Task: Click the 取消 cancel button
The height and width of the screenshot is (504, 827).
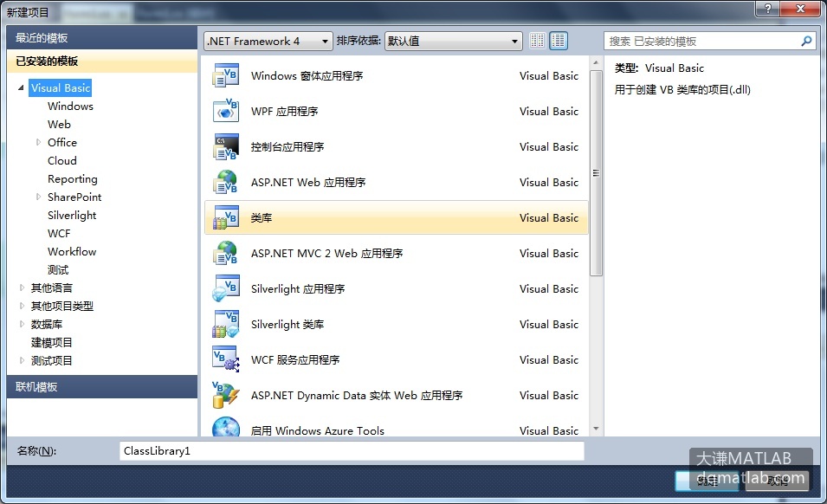Action: [x=778, y=481]
